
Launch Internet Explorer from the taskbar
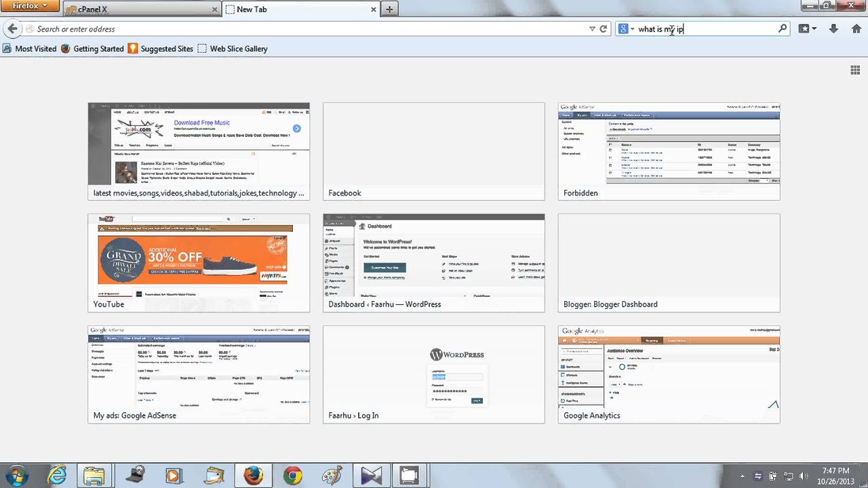[x=56, y=476]
